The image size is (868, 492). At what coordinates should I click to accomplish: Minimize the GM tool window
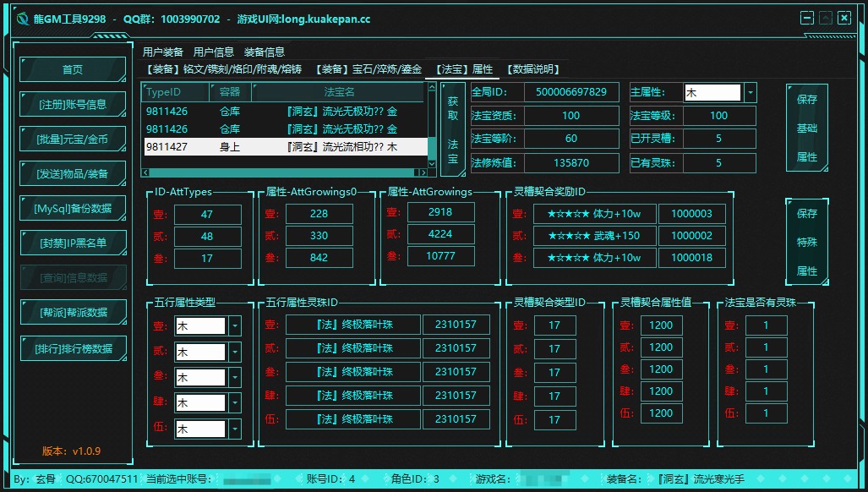[x=807, y=18]
